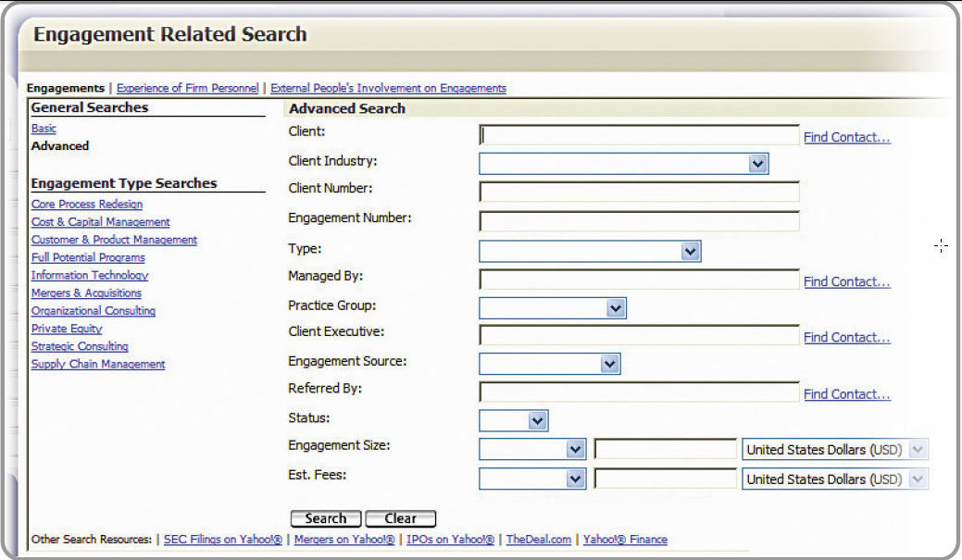Open Private Equity searches
Viewport: 962px width, 560px height.
pos(67,329)
